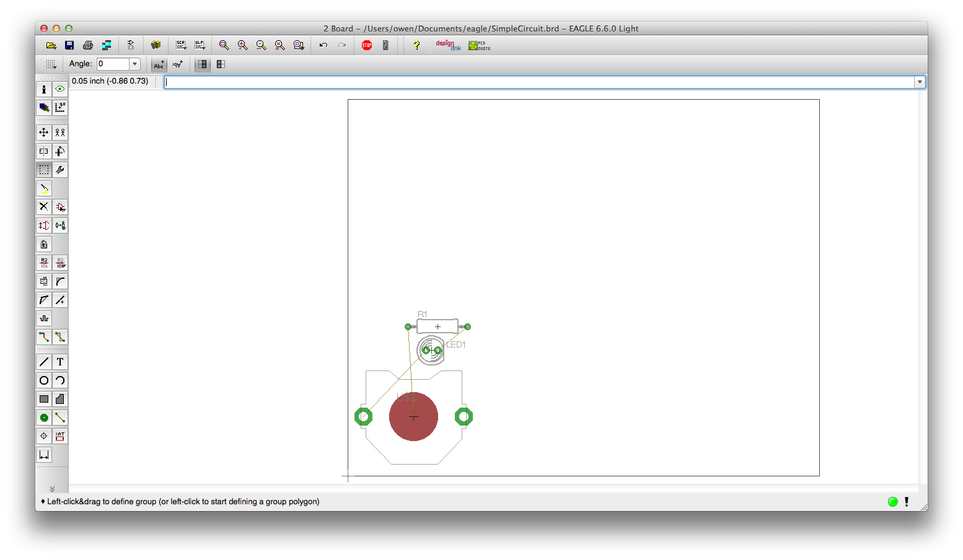The width and height of the screenshot is (963, 560).
Task: Open the library books icon
Action: tap(156, 45)
